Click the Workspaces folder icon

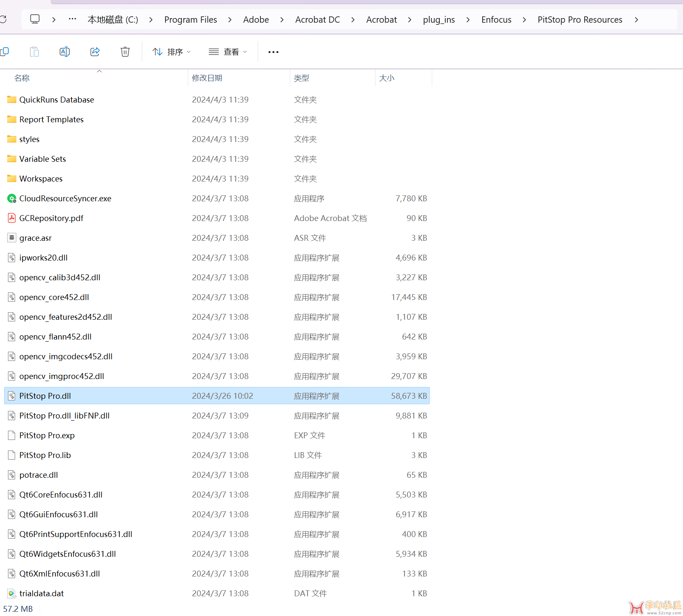12,179
